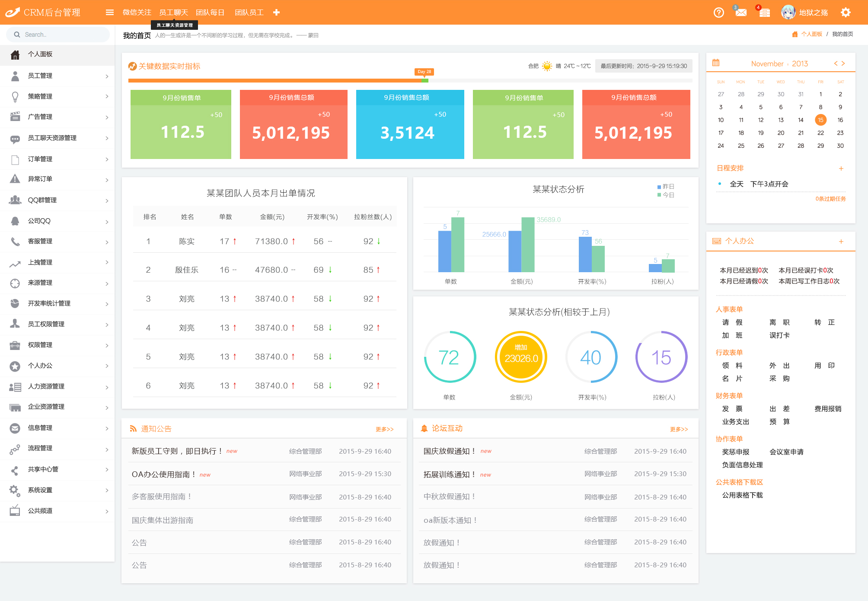868x601 pixels.
Task: Click the phone icon for 客服管理
Action: 15,242
